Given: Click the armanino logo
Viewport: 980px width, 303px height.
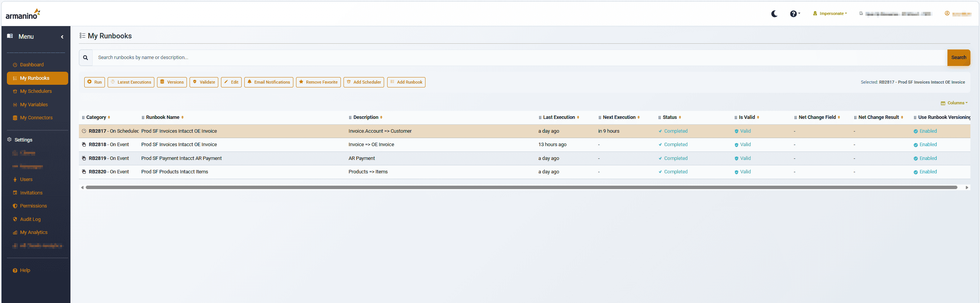Looking at the screenshot, I should (x=23, y=14).
